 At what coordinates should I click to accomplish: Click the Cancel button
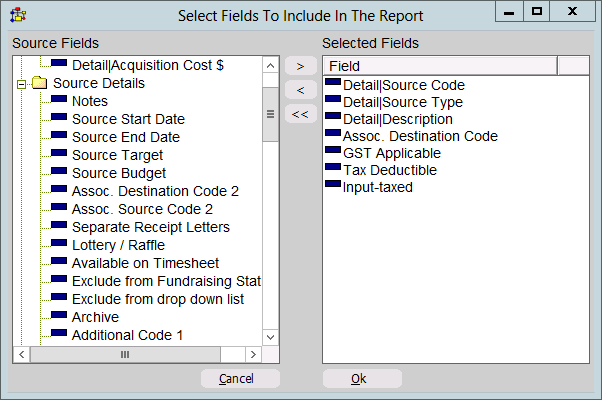(240, 379)
